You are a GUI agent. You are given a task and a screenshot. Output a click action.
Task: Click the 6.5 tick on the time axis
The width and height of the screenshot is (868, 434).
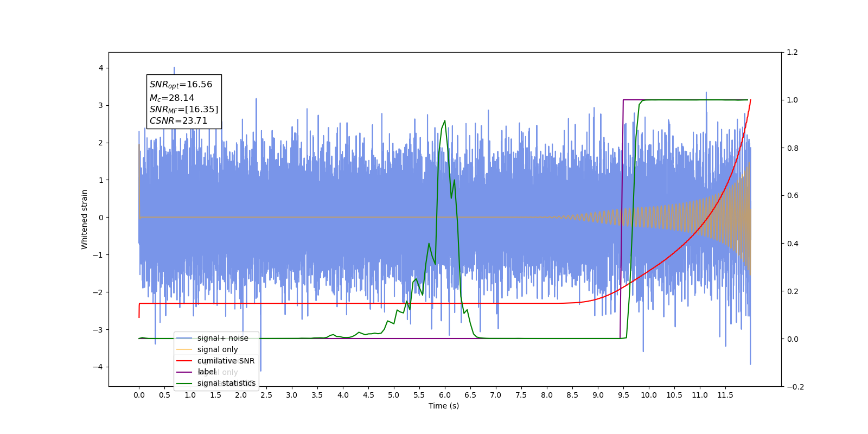(470, 395)
